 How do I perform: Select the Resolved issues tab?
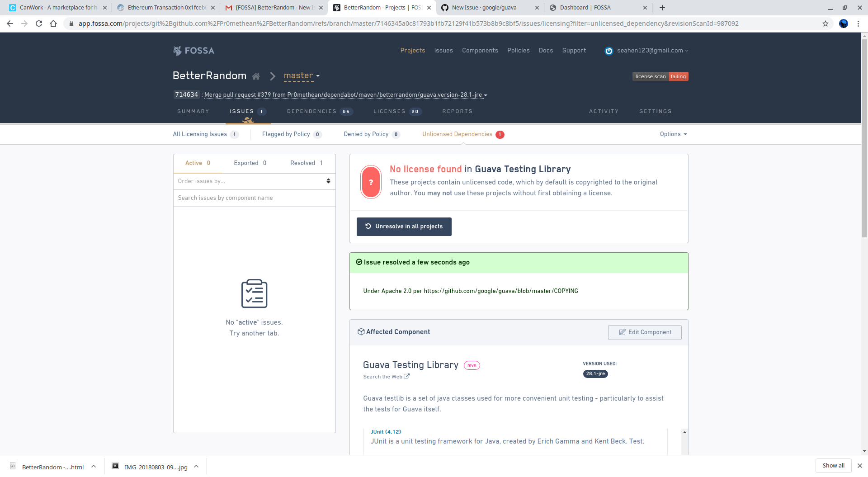click(307, 163)
